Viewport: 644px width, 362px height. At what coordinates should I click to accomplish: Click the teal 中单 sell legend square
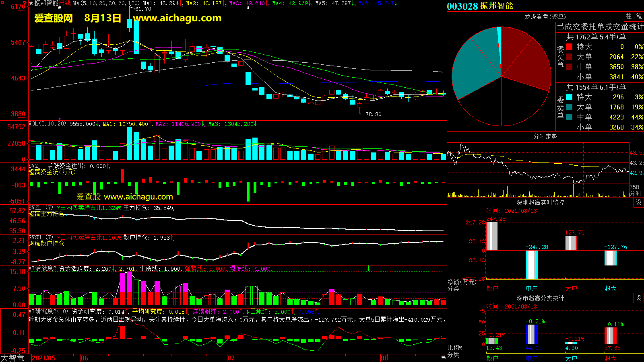[569, 117]
